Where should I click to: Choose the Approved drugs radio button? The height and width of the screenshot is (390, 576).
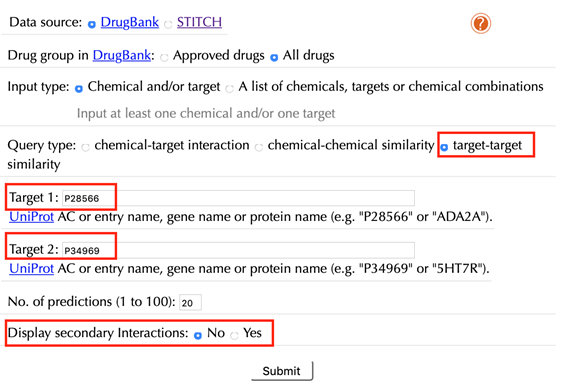click(x=164, y=58)
